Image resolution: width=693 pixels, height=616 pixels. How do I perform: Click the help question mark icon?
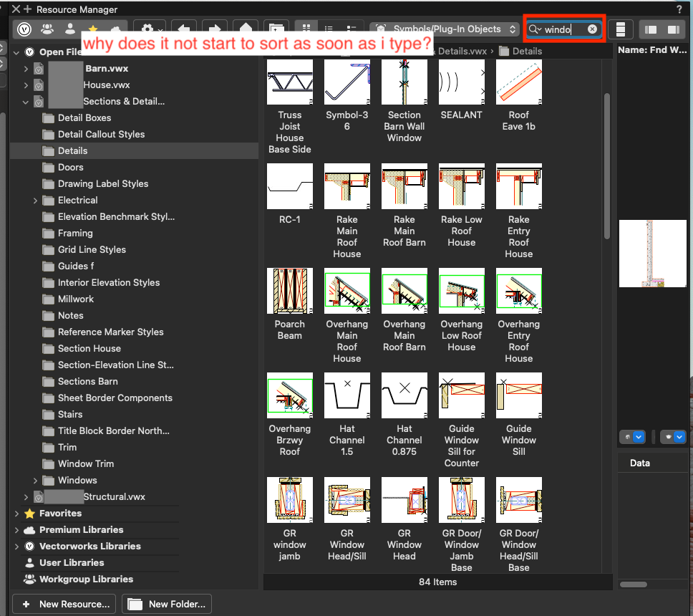(679, 9)
